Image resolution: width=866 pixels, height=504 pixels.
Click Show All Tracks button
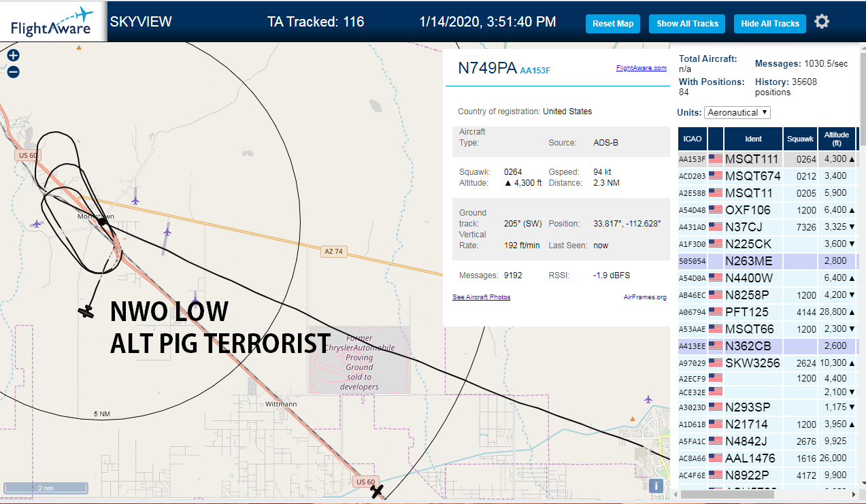(687, 23)
